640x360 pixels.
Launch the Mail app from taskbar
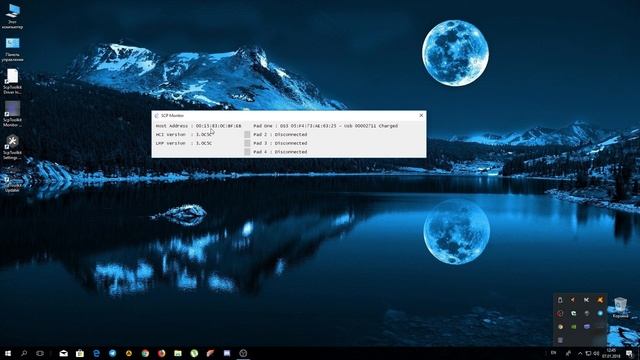click(64, 353)
